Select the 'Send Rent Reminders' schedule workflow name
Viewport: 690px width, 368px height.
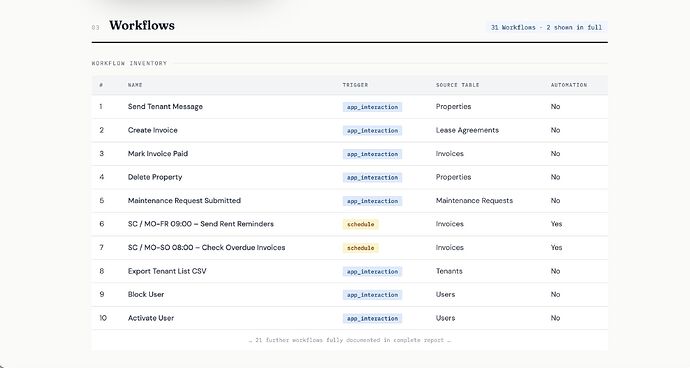[x=201, y=224]
